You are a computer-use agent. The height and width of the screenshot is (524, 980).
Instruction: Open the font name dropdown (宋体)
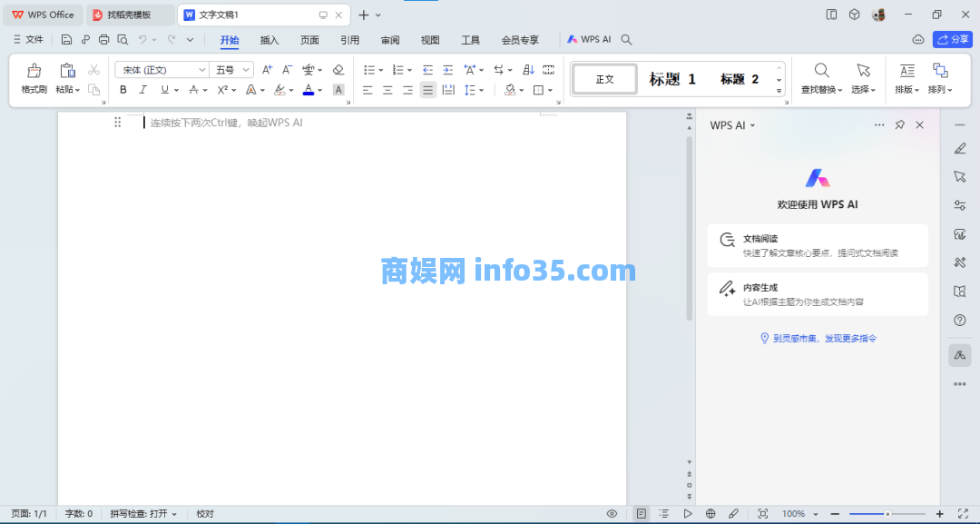click(201, 70)
